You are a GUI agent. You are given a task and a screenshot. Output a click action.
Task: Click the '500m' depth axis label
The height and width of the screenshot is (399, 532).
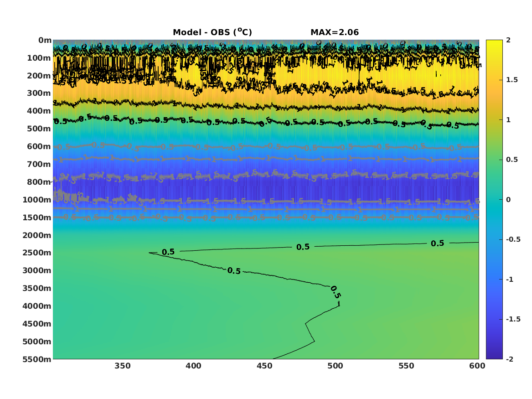pos(39,129)
